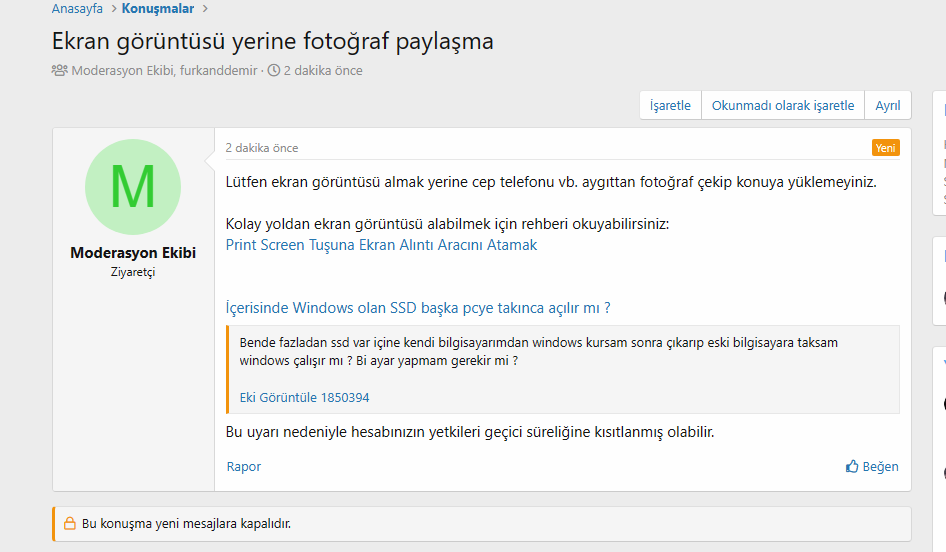Click the lock icon in the closed notice
Image resolution: width=946 pixels, height=552 pixels.
[70, 523]
